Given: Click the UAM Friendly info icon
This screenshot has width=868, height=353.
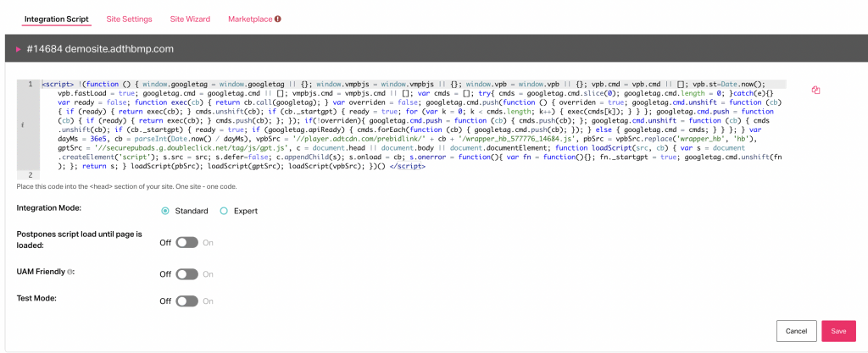Looking at the screenshot, I should tap(70, 273).
